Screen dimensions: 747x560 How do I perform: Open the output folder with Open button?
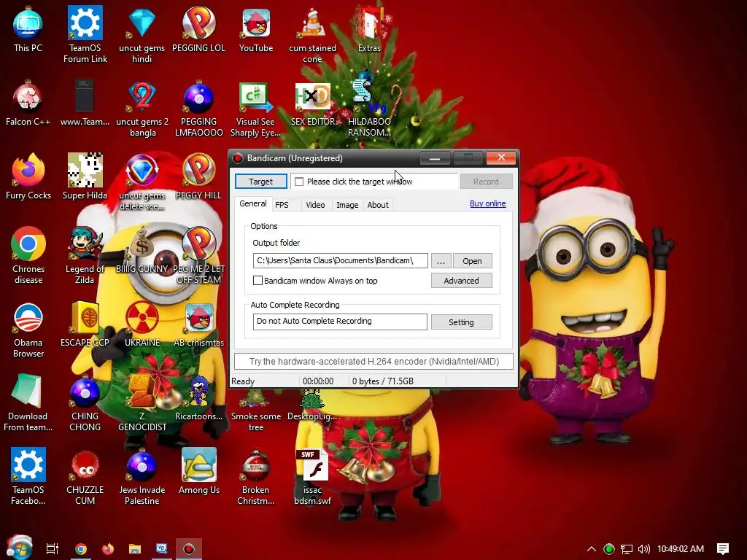pos(472,261)
